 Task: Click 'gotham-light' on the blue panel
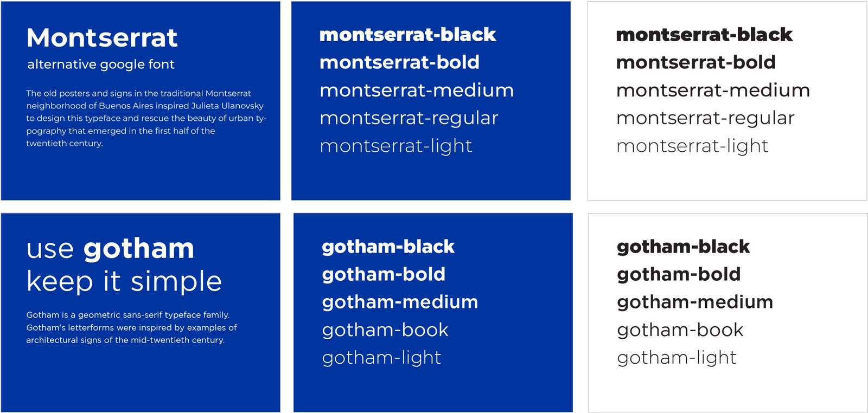(x=381, y=358)
